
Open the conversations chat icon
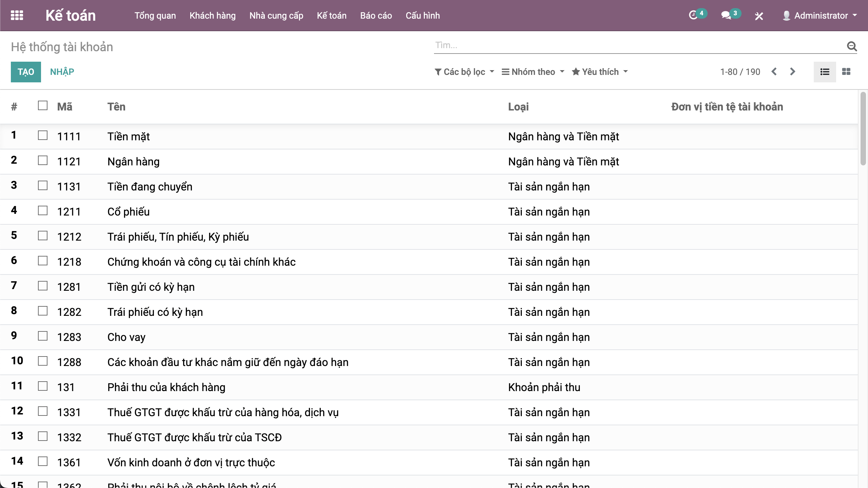tap(726, 15)
